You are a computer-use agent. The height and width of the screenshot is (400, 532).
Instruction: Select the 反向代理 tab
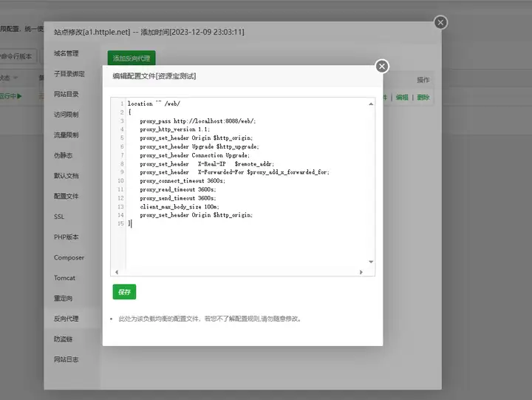click(66, 319)
